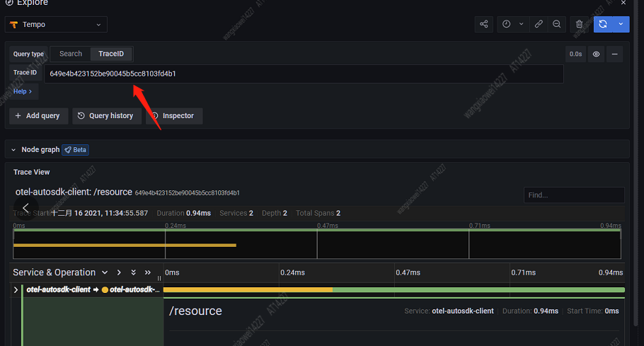Click the Service: otel-autosdk-client detail text
The height and width of the screenshot is (346, 644).
pos(449,311)
